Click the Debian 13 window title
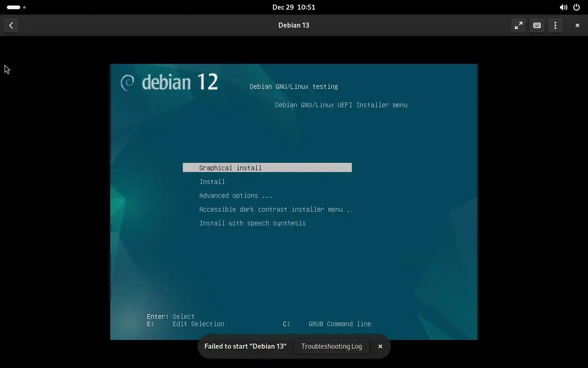This screenshot has height=368, width=588. (294, 25)
